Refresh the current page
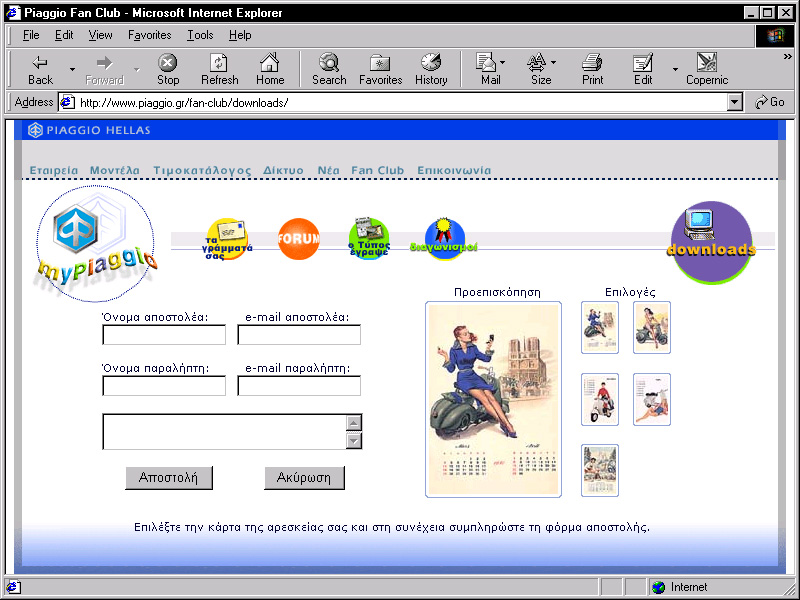This screenshot has width=800, height=600. (x=219, y=69)
